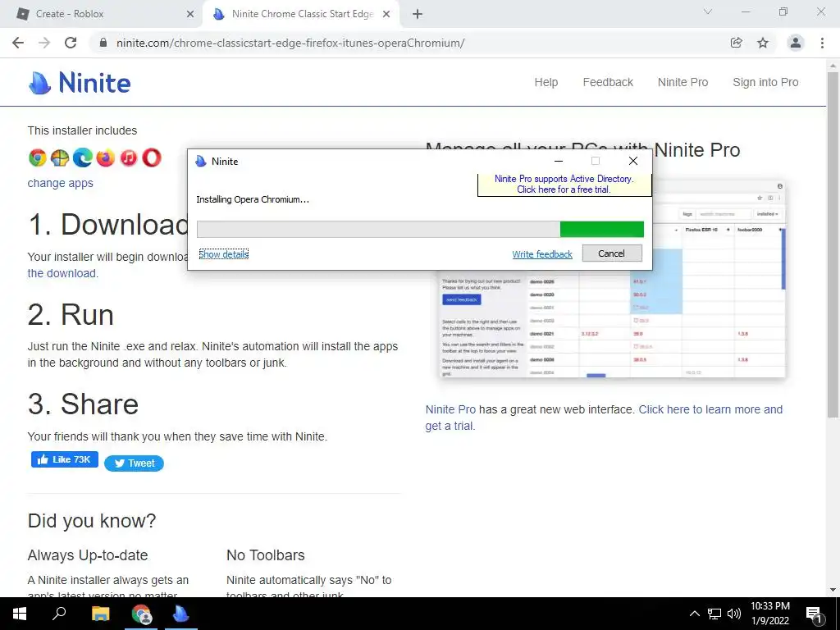The image size is (840, 630).
Task: Reload the page with the refresh icon
Action: click(x=71, y=43)
